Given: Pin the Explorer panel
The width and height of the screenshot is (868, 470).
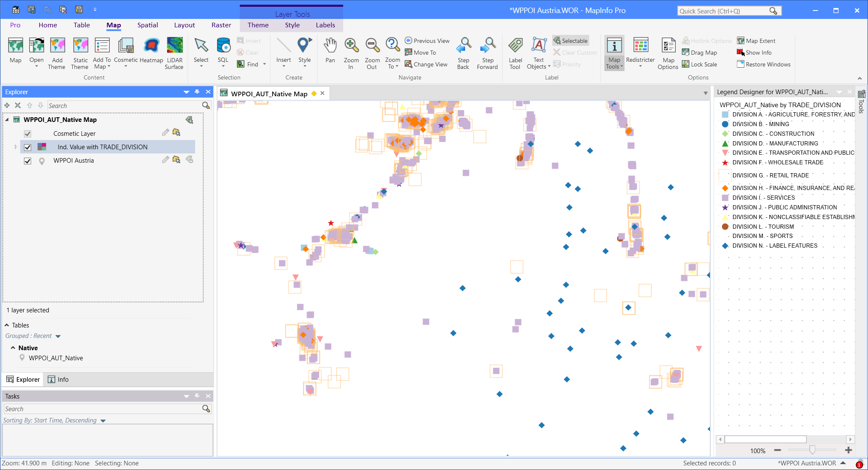Looking at the screenshot, I should 197,92.
